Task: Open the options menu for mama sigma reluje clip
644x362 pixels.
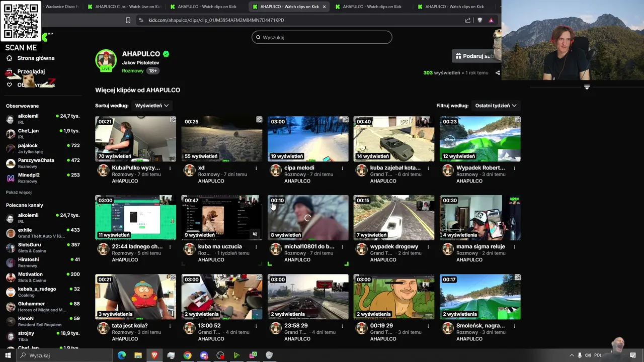Action: point(514,247)
